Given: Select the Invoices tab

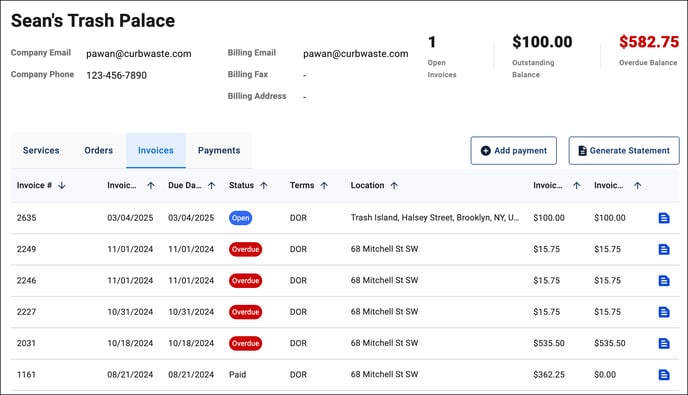Looking at the screenshot, I should pos(156,151).
